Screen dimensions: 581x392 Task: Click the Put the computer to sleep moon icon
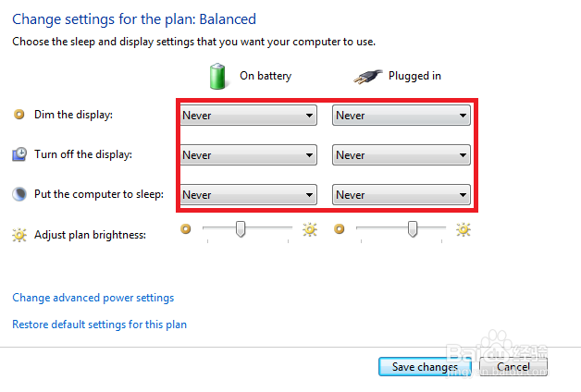tap(19, 194)
